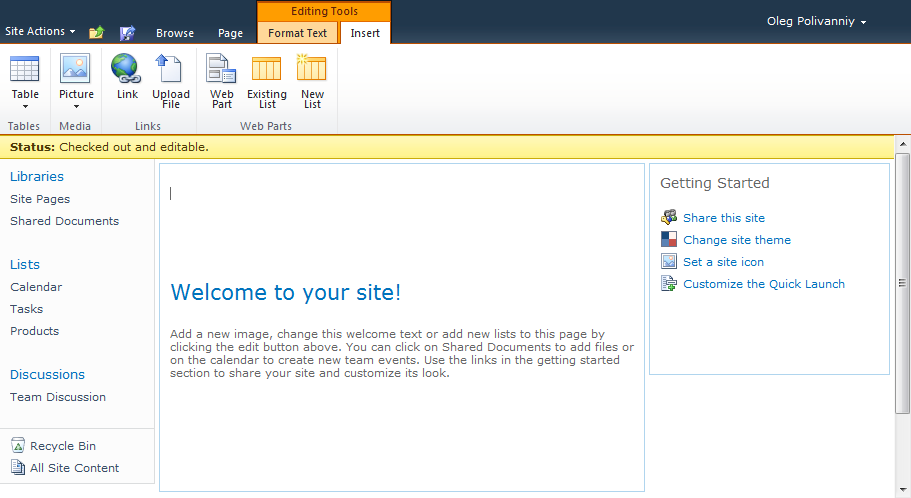Switch to the Browse tab
The width and height of the screenshot is (911, 498).
[x=175, y=33]
